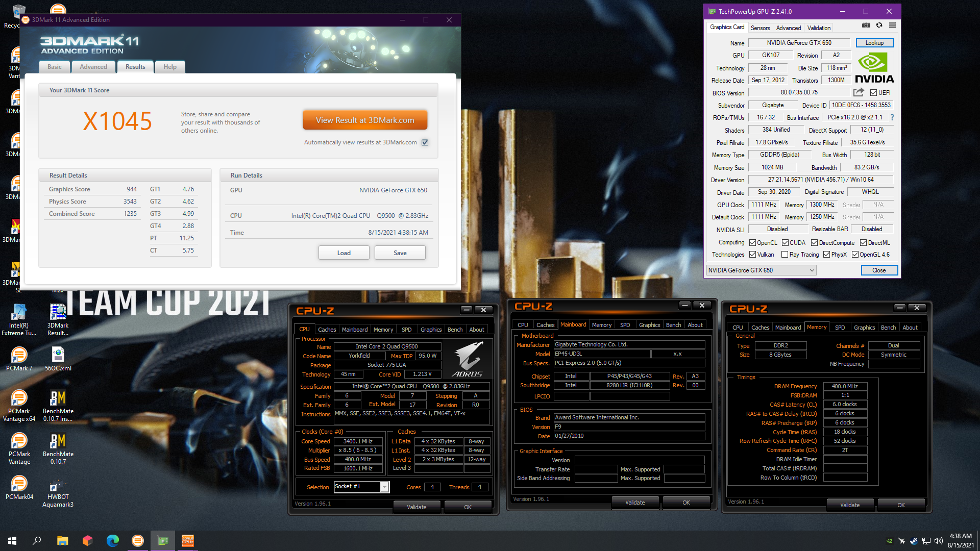980x551 pixels.
Task: Click the 3DMark taskbar icon
Action: 138,541
